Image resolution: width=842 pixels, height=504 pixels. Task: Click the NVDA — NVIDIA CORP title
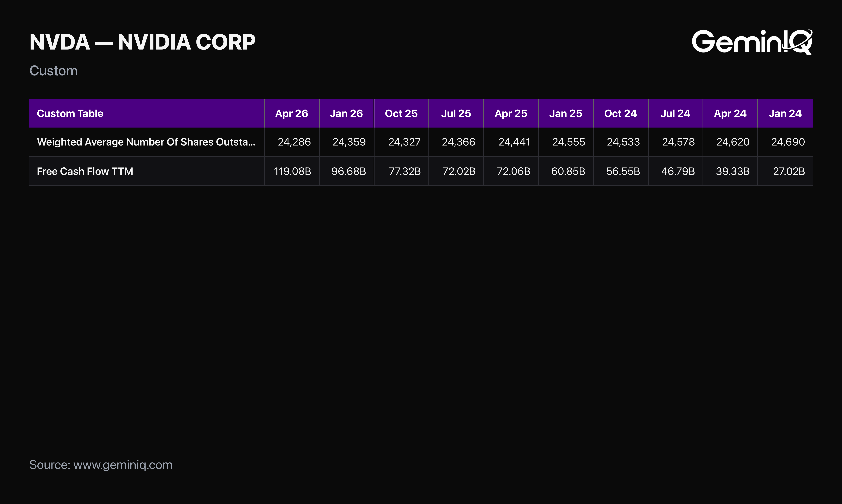[x=142, y=42]
